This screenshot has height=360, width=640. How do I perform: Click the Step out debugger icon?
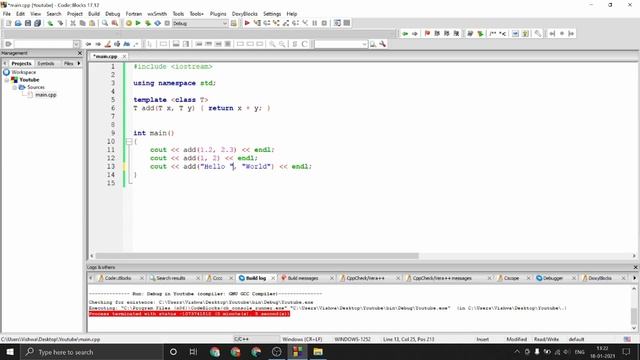click(x=286, y=23)
